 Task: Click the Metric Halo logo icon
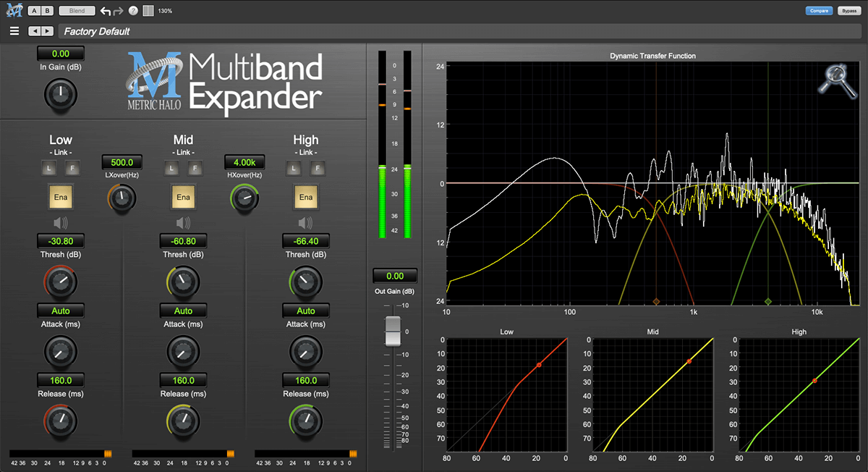pos(13,10)
